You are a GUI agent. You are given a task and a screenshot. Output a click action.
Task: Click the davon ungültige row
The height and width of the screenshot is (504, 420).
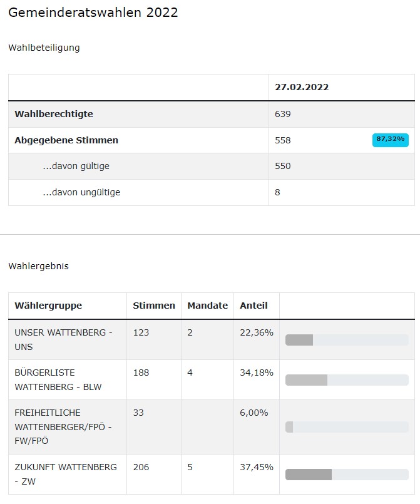(212, 192)
